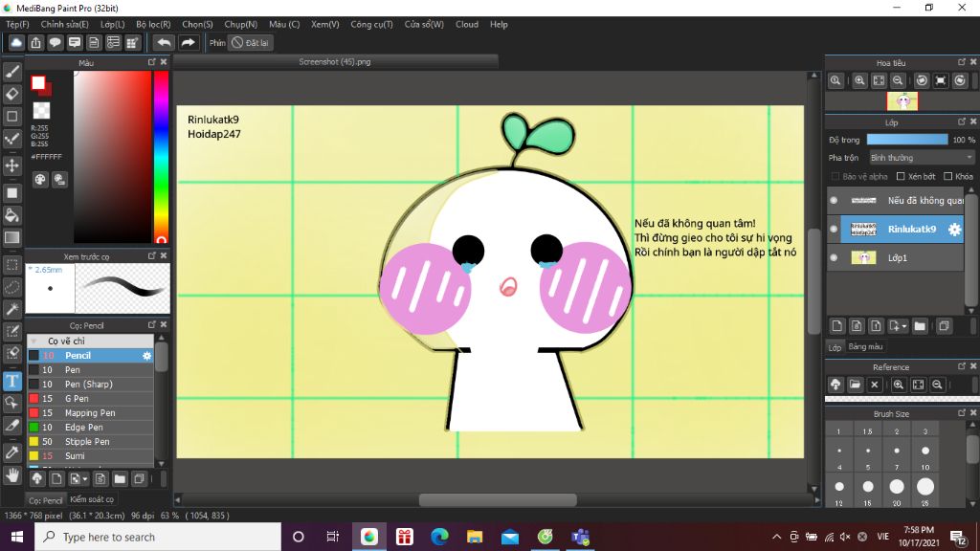The image size is (980, 551).
Task: Tick the Khóa lock checkbox
Action: 947,177
